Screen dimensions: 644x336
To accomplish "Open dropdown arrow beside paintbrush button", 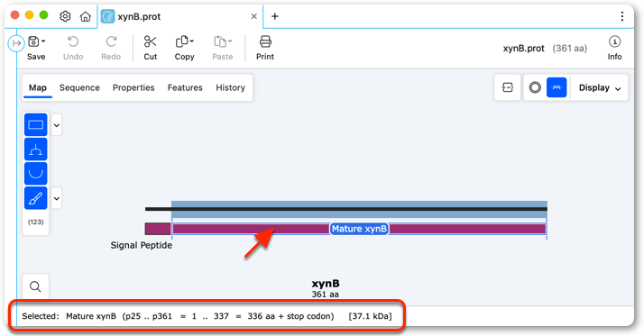I will [57, 198].
